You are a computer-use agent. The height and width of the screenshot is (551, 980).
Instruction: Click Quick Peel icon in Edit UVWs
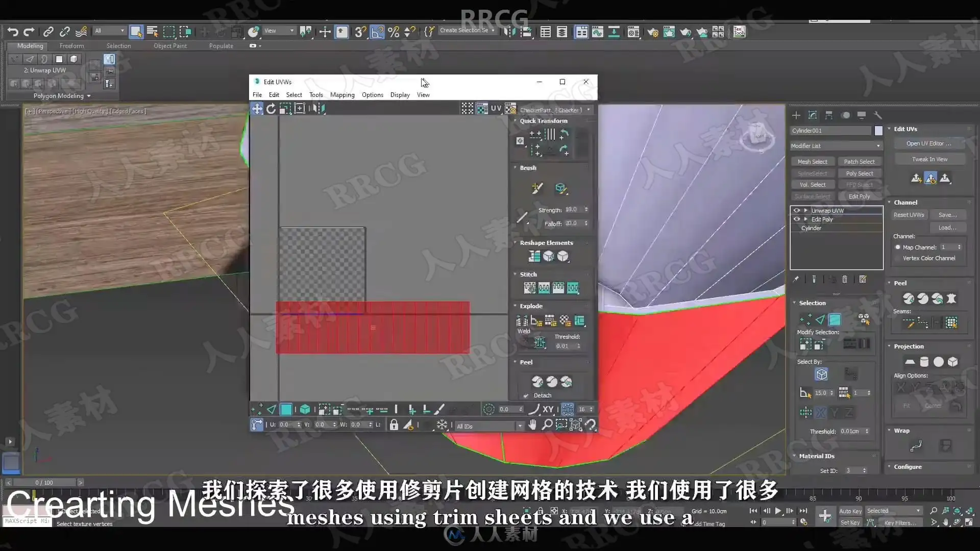coord(537,382)
